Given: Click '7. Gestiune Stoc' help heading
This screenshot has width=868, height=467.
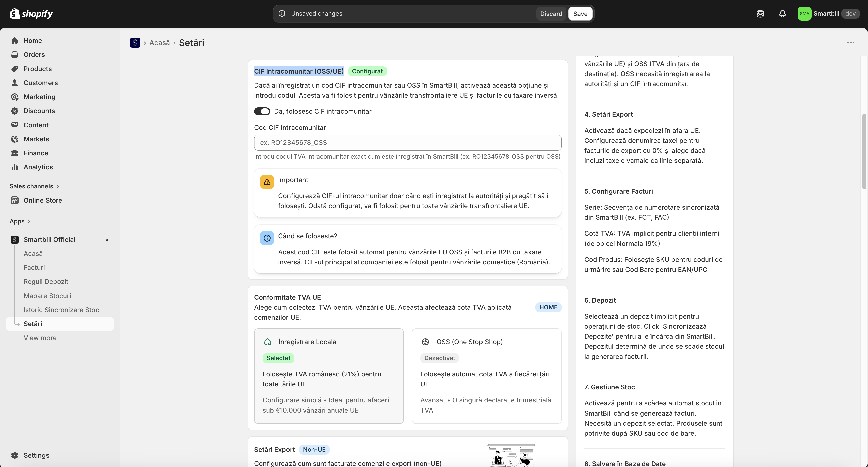Looking at the screenshot, I should 609,387.
